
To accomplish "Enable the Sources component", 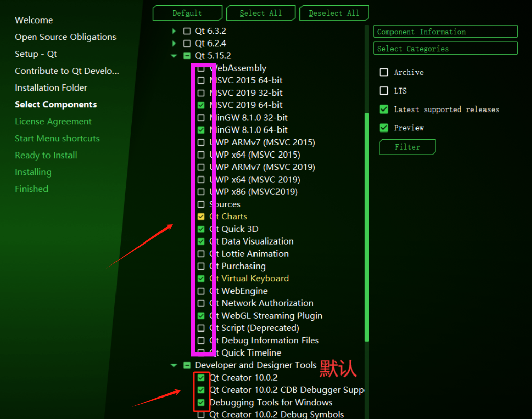I will (x=201, y=204).
